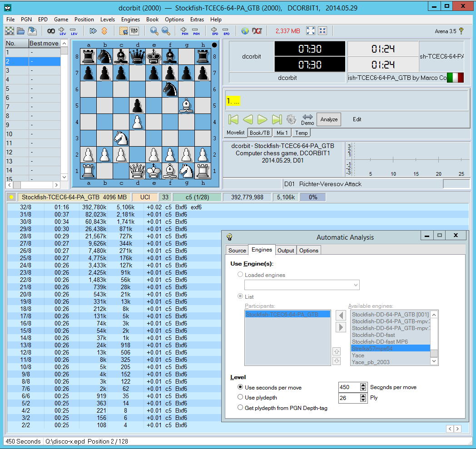476x449 pixels.
Task: Open a file with folder icon
Action: pyautogui.click(x=20, y=31)
